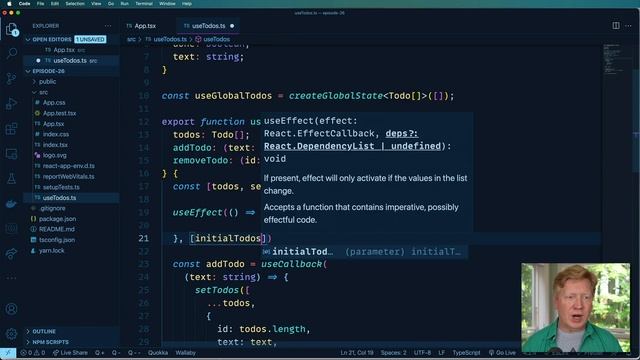Open logo.svg file in explorer
Image resolution: width=640 pixels, height=360 pixels.
(54, 156)
